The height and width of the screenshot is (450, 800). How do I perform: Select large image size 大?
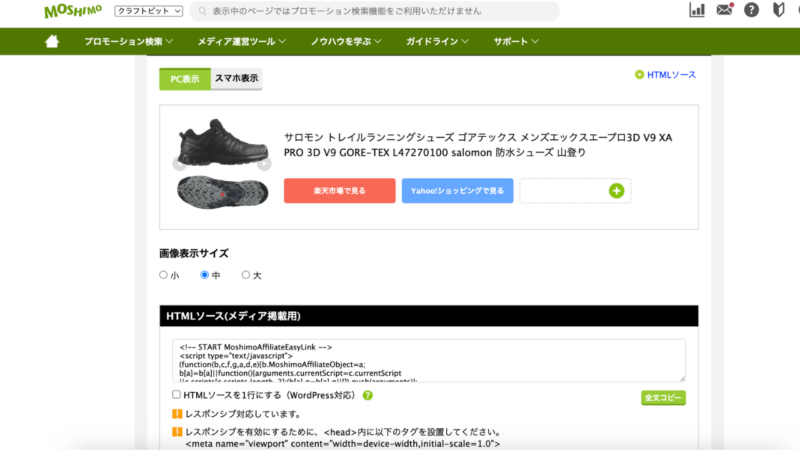(x=246, y=275)
